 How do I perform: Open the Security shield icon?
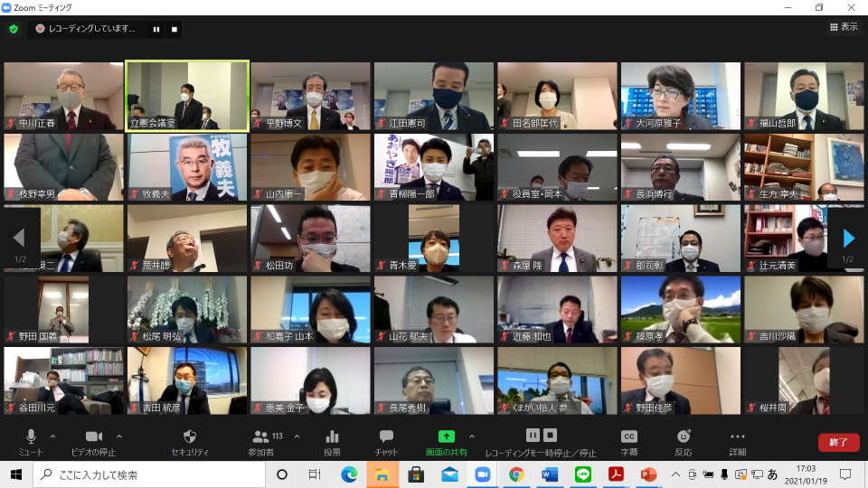point(189,436)
